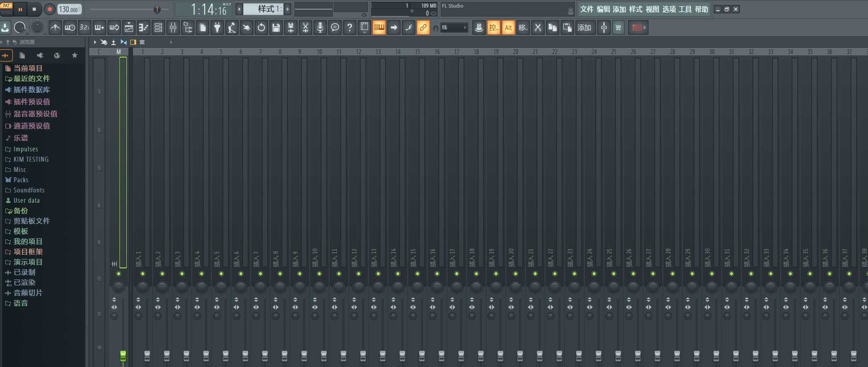The image size is (868, 367).
Task: Click the speech bubble project info icon
Action: 335,28
